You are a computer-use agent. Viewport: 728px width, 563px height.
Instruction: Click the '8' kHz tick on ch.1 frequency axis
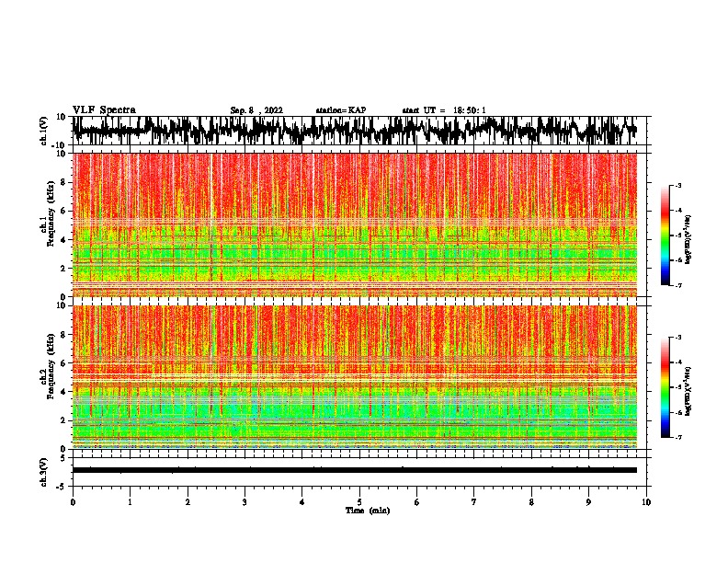tap(64, 182)
